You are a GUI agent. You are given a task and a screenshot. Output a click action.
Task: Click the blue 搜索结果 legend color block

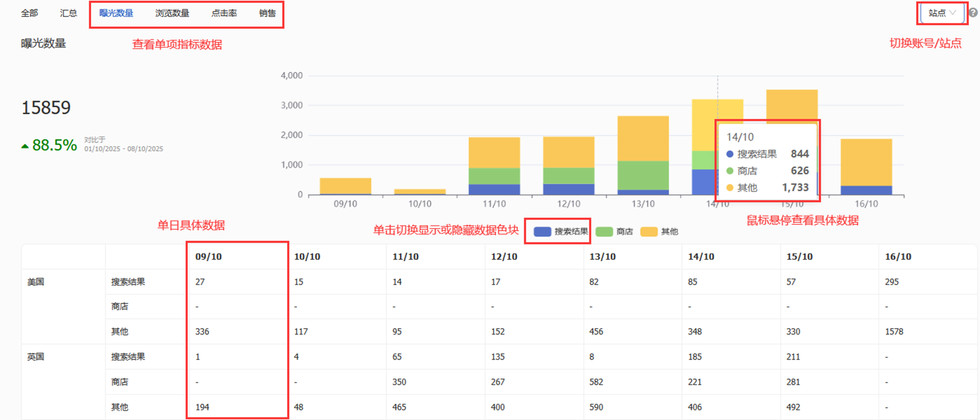(x=542, y=232)
